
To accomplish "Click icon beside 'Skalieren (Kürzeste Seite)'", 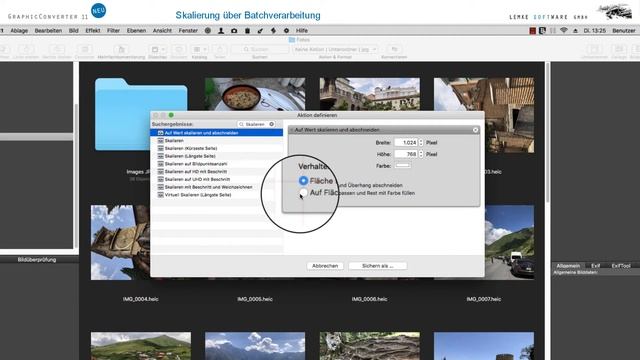I will pyautogui.click(x=160, y=148).
